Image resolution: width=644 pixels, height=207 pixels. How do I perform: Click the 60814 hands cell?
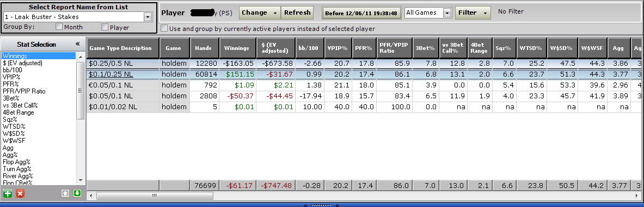[204, 74]
